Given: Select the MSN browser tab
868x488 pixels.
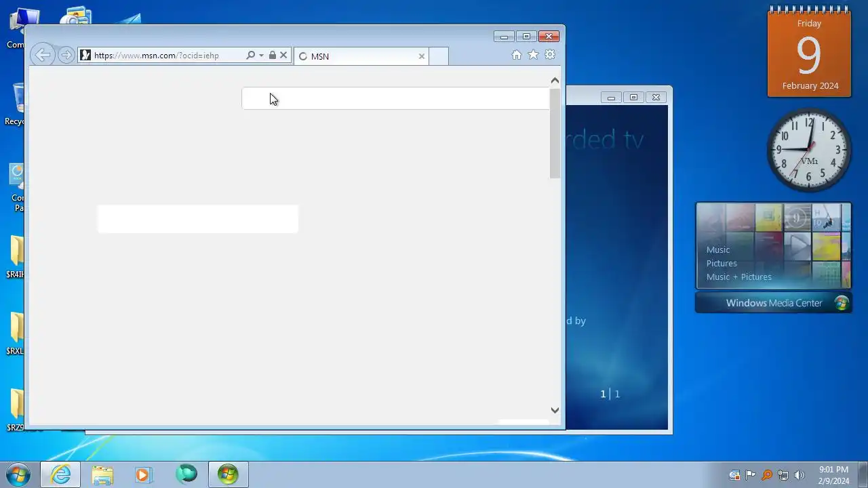Looking at the screenshot, I should coord(361,56).
